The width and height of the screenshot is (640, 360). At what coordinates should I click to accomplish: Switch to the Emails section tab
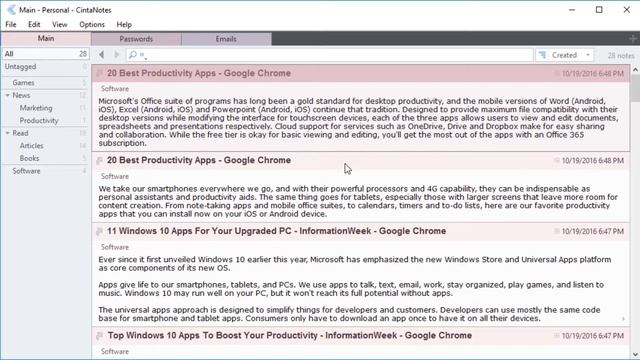226,39
